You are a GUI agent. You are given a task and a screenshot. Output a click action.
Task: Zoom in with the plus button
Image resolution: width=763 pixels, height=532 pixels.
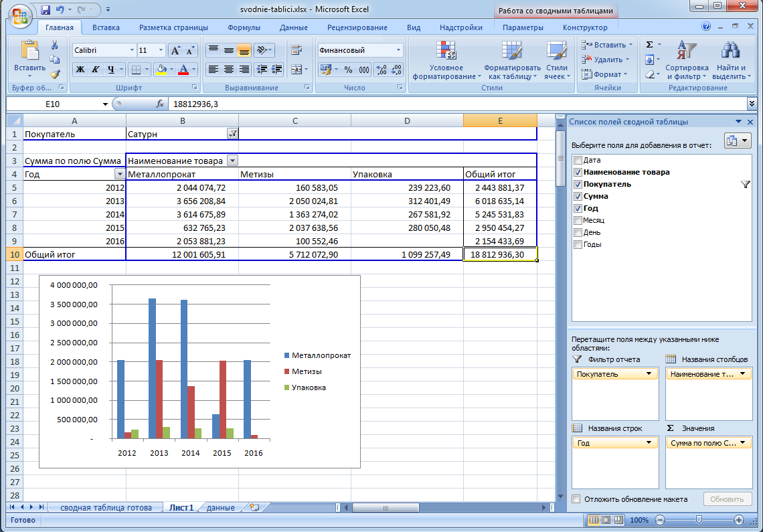(739, 520)
